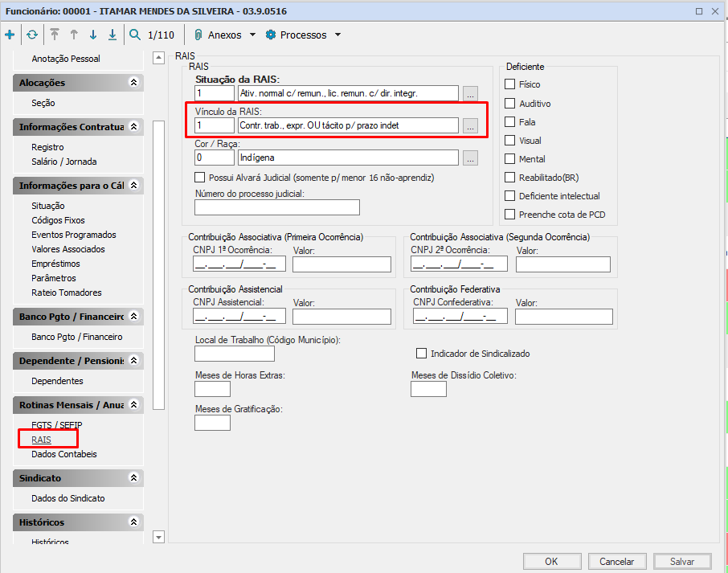The height and width of the screenshot is (573, 728).
Task: Check the Reabilitado(BR) box
Action: tap(509, 178)
